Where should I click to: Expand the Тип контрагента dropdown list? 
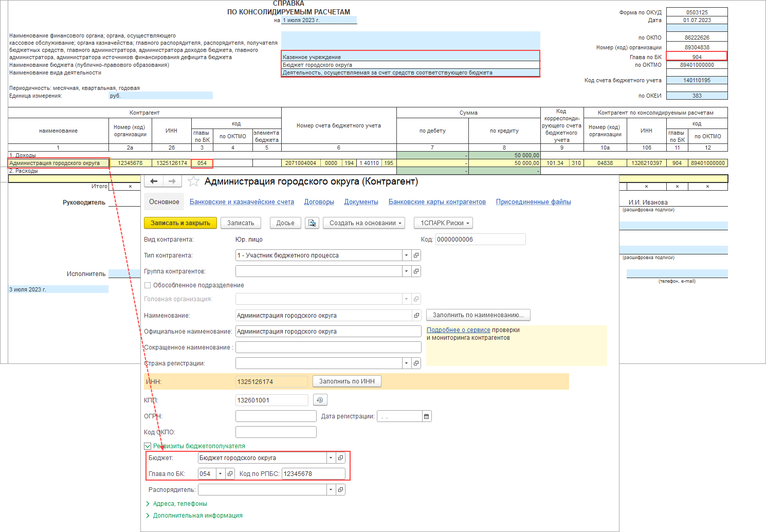click(x=407, y=255)
